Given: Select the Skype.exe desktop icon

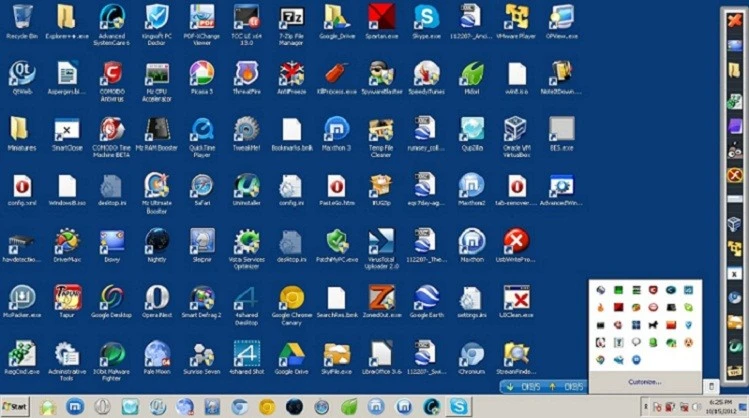Looking at the screenshot, I should pyautogui.click(x=427, y=21).
